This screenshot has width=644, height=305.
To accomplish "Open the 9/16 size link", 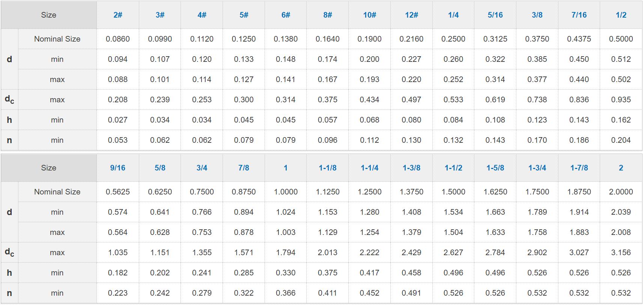I will pos(118,168).
